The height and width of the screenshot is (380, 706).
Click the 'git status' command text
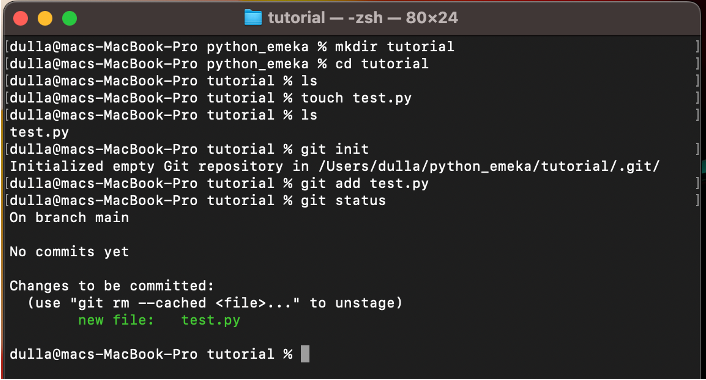(344, 201)
